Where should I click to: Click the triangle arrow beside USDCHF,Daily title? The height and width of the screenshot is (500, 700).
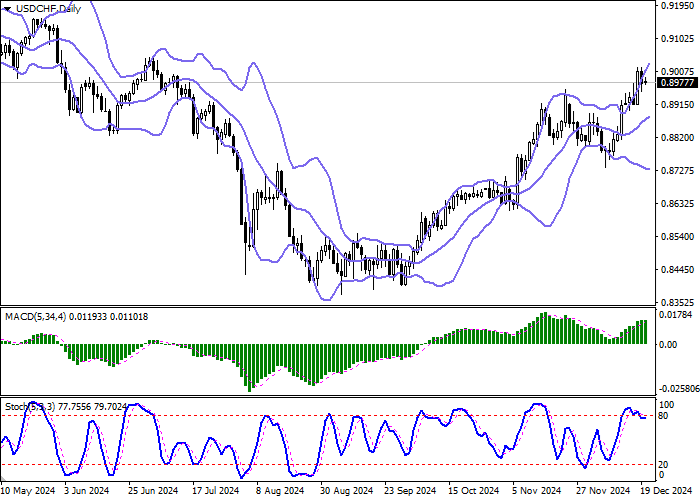[7, 8]
